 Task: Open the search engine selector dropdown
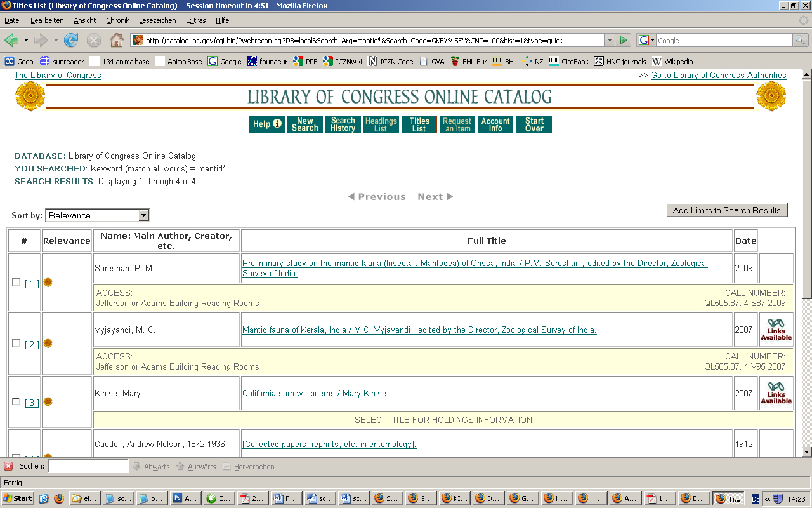click(x=646, y=41)
